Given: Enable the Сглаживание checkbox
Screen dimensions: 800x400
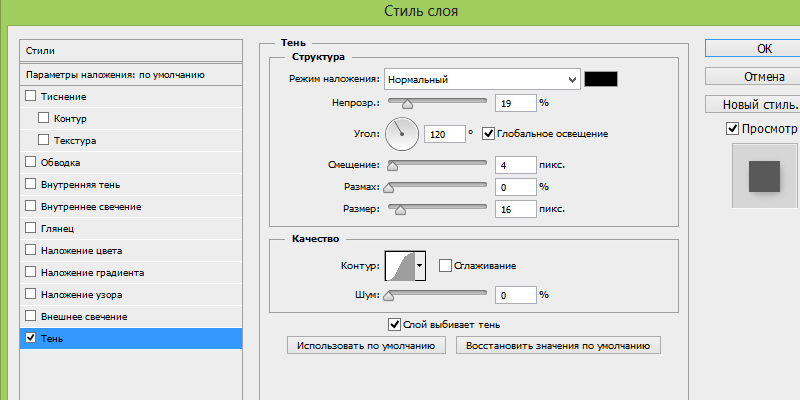Looking at the screenshot, I should point(445,265).
